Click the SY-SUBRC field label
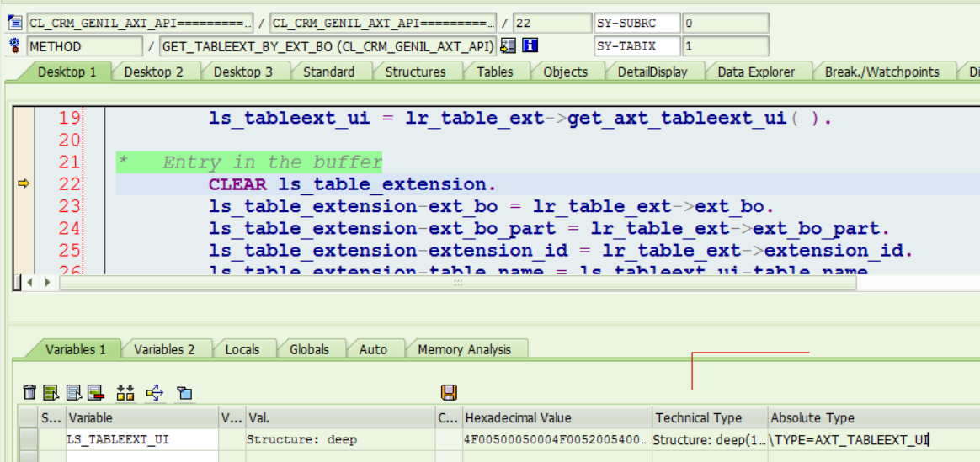 pyautogui.click(x=636, y=23)
